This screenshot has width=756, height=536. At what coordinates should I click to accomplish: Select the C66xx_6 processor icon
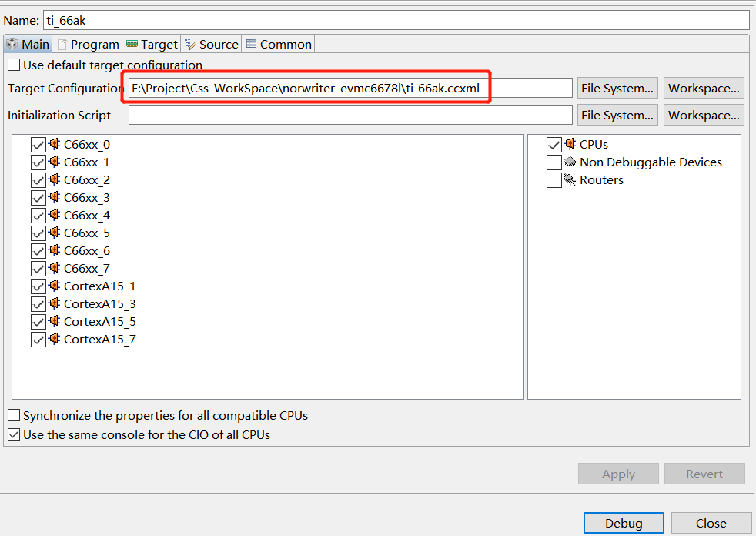point(53,250)
